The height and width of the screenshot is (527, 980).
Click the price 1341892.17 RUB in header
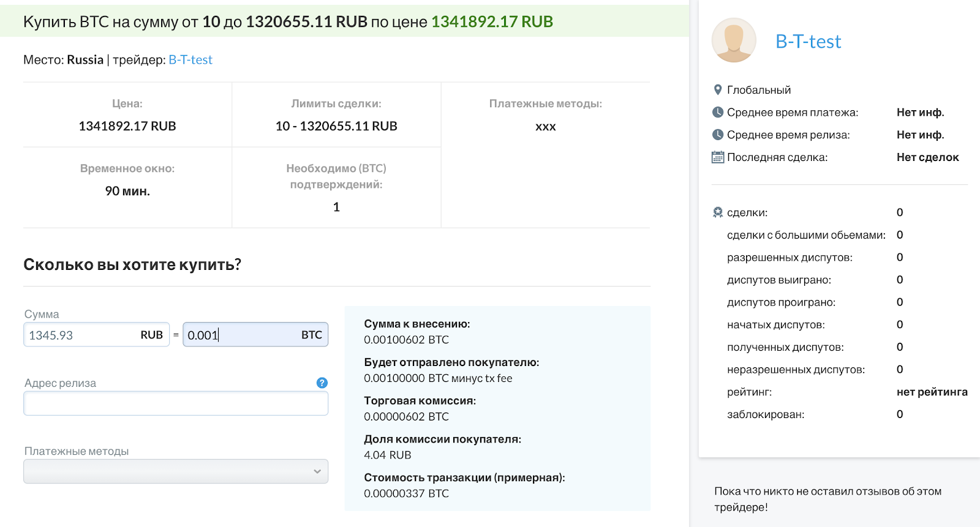point(492,22)
